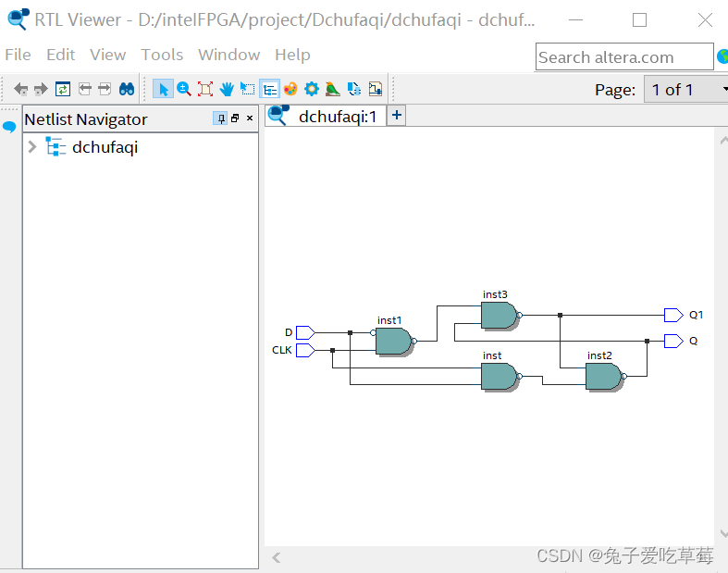Select the CLK input pin

coord(305,350)
